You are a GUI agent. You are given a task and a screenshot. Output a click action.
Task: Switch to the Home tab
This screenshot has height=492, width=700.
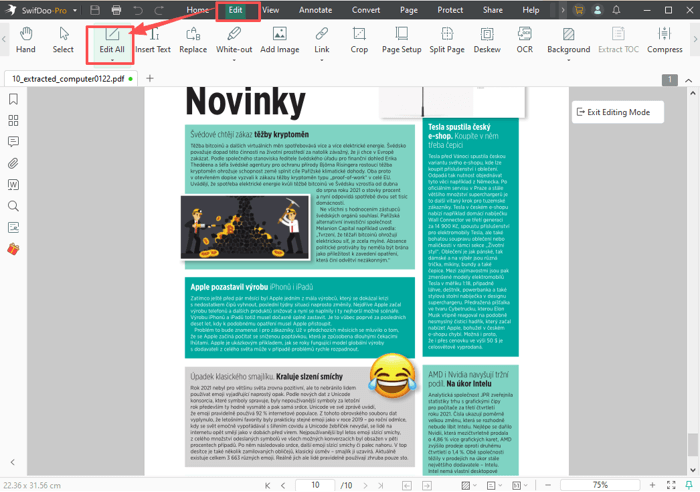pos(197,10)
